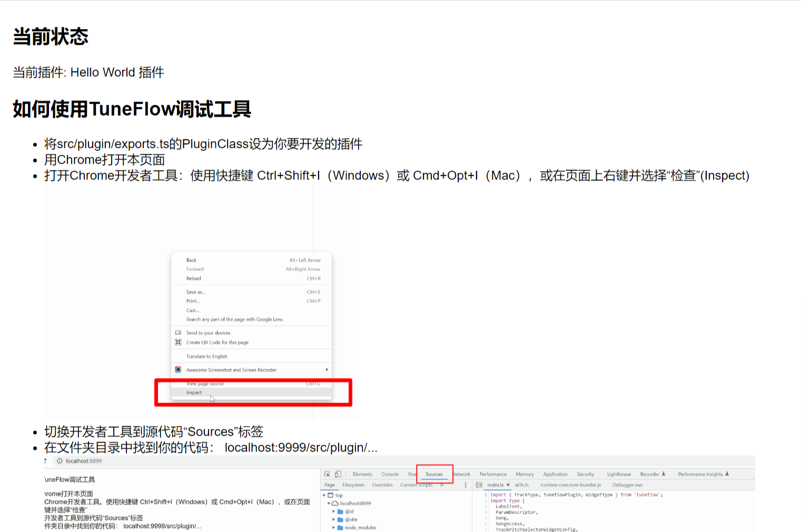
Task: Choose Cast... from context menu
Action: coord(251,310)
